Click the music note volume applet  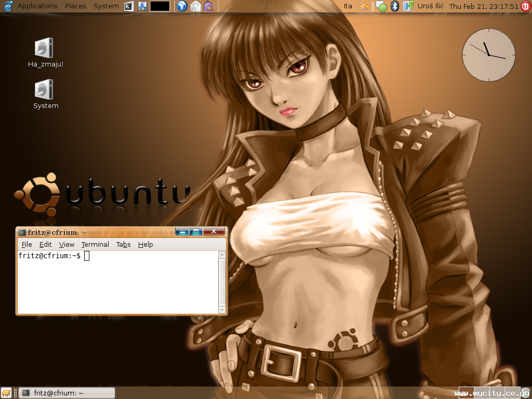coord(407,6)
